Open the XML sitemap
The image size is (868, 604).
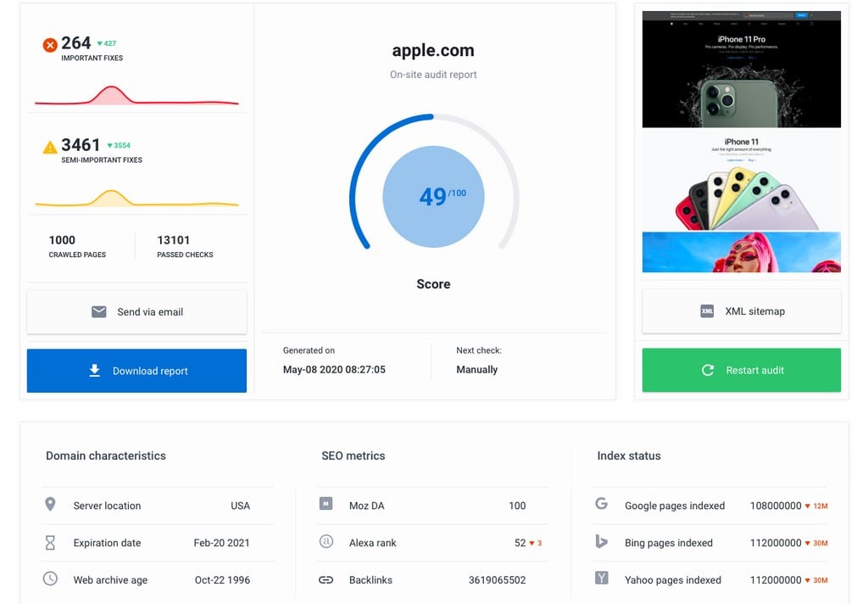(x=741, y=311)
